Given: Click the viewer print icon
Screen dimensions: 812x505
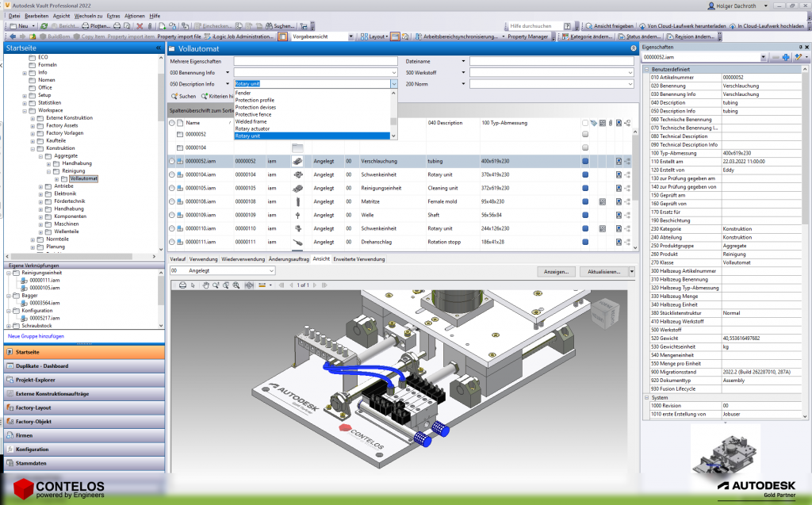Looking at the screenshot, I should (182, 285).
